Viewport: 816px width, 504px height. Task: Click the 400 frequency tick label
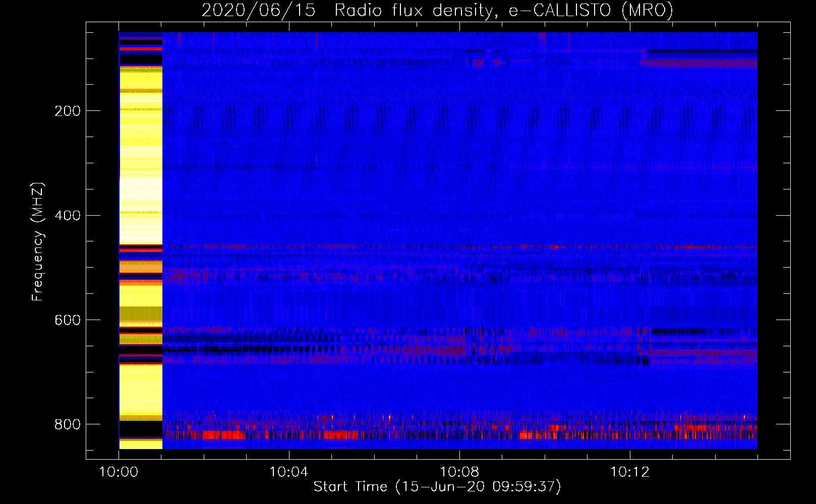(x=67, y=216)
